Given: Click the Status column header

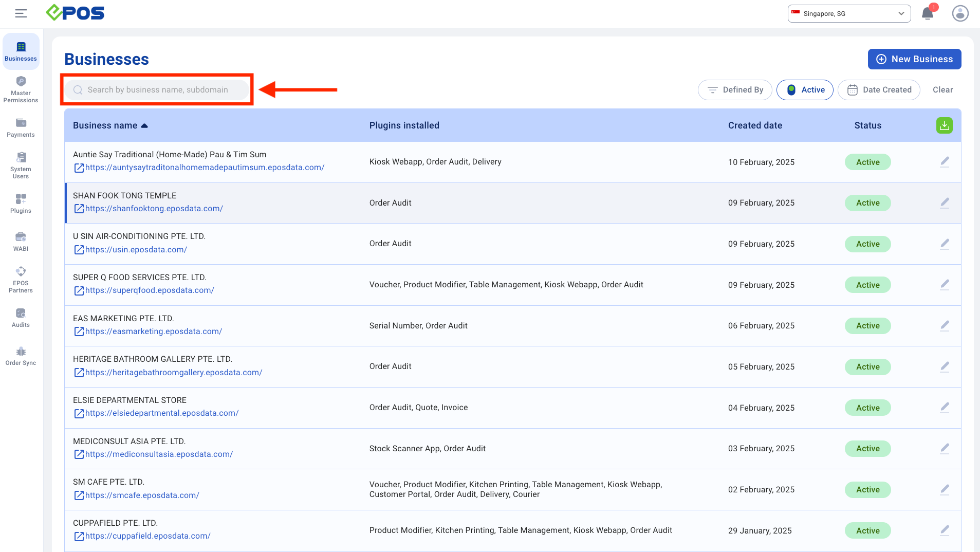Looking at the screenshot, I should point(867,125).
